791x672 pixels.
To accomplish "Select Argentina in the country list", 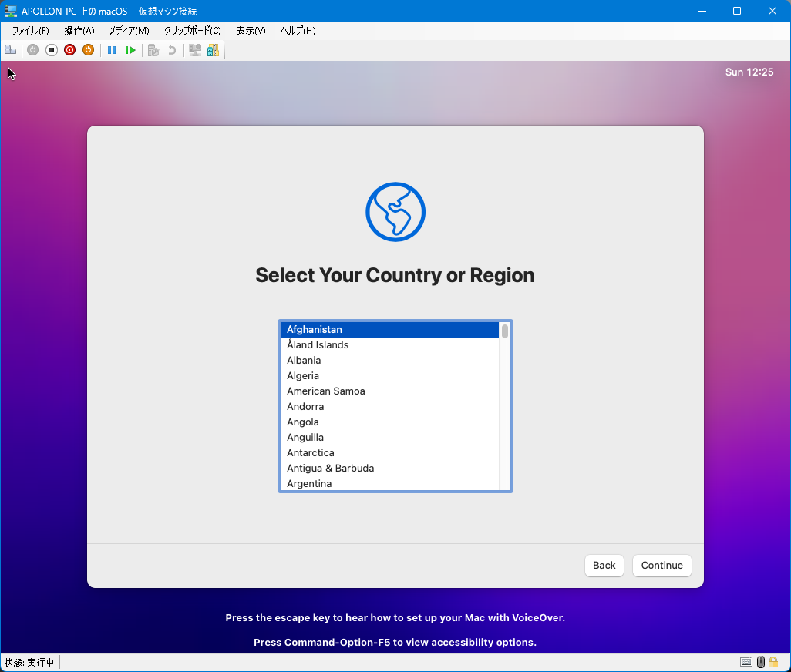I will coord(389,483).
